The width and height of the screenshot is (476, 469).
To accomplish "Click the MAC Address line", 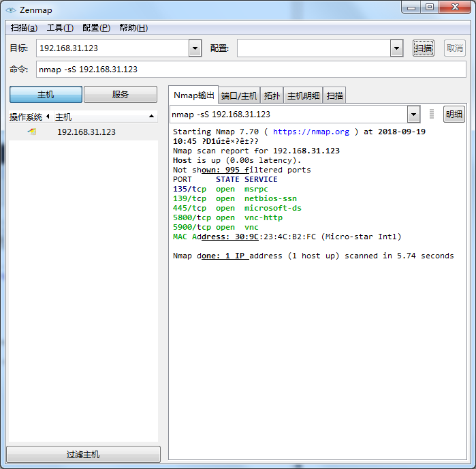I will click(x=287, y=237).
